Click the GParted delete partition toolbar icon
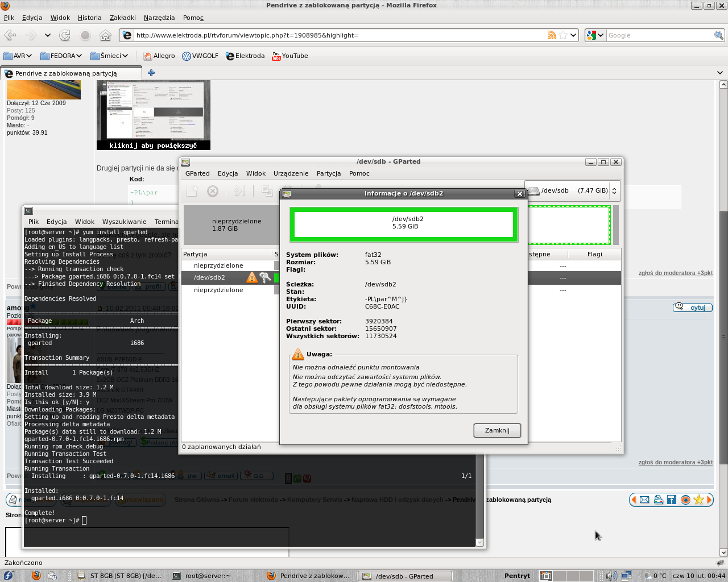This screenshot has height=582, width=728. point(213,191)
